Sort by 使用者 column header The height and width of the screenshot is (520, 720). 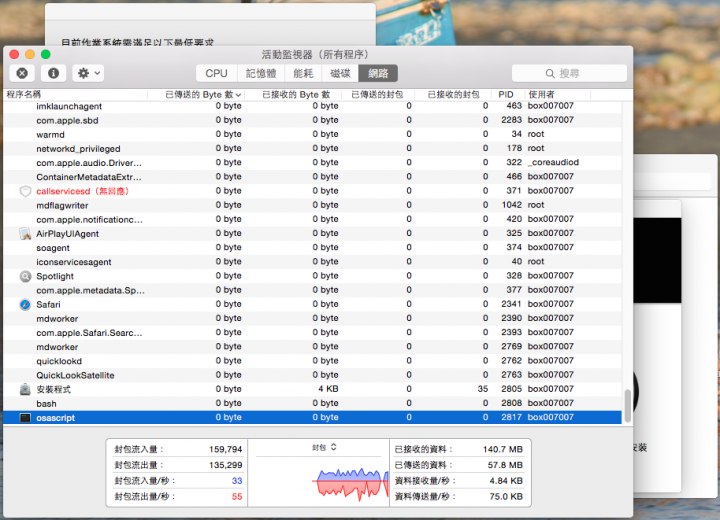pyautogui.click(x=558, y=95)
